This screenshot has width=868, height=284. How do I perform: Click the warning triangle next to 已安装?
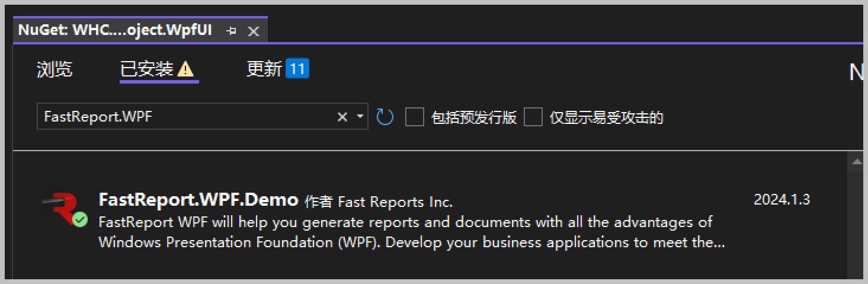coord(185,69)
